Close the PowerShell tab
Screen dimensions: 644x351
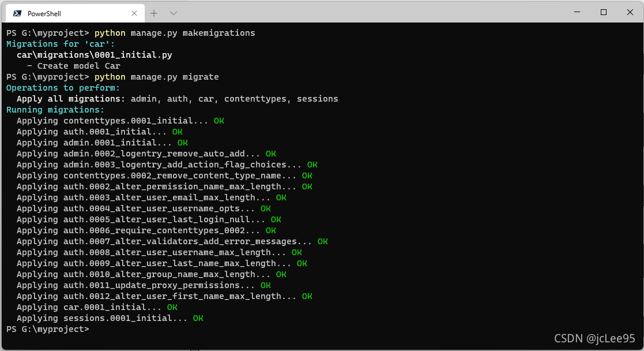[134, 13]
